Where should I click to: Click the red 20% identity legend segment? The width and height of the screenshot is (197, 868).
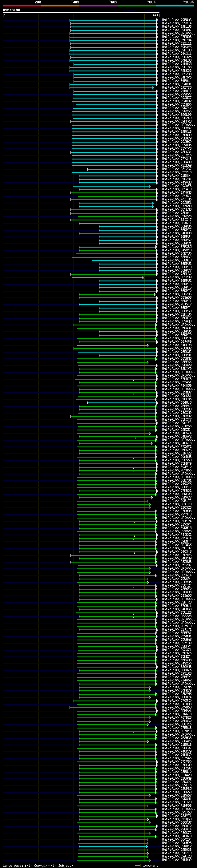coord(22,6)
